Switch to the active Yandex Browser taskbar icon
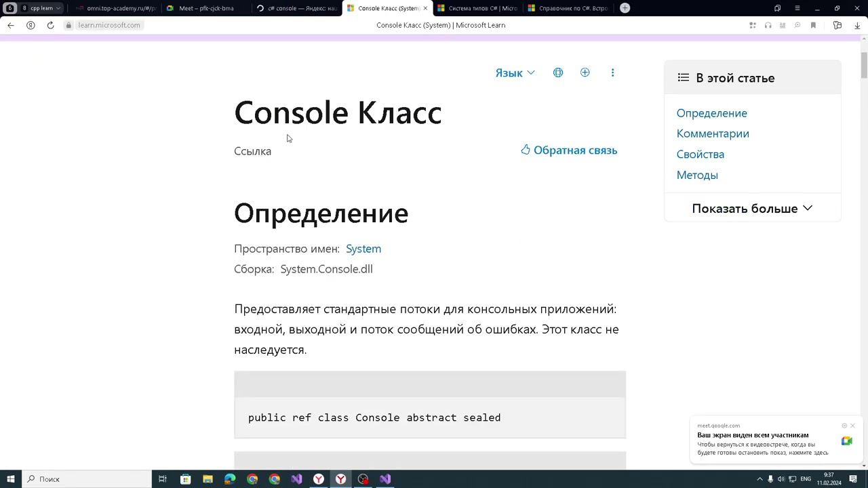Screen dimensions: 868x488 [340, 479]
